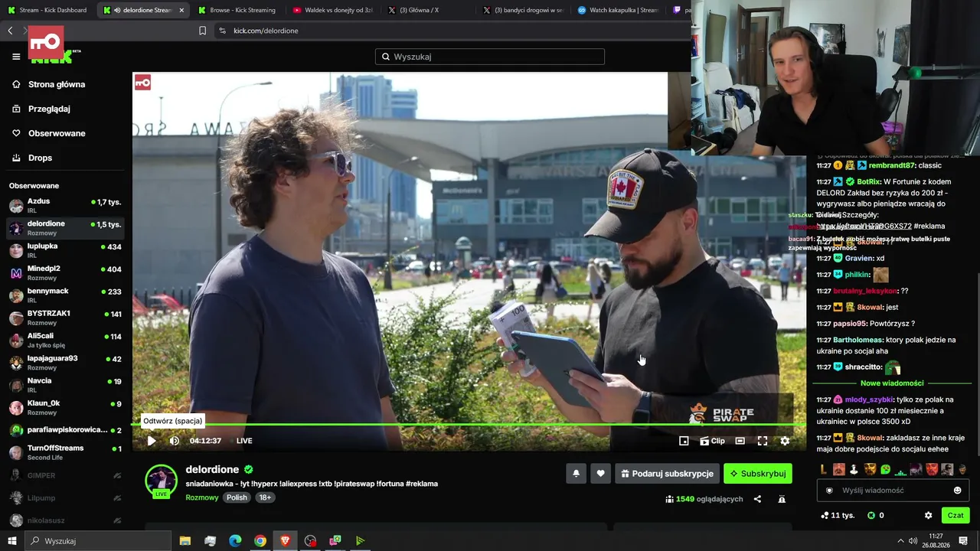Open the delordione channel avatar

(162, 481)
